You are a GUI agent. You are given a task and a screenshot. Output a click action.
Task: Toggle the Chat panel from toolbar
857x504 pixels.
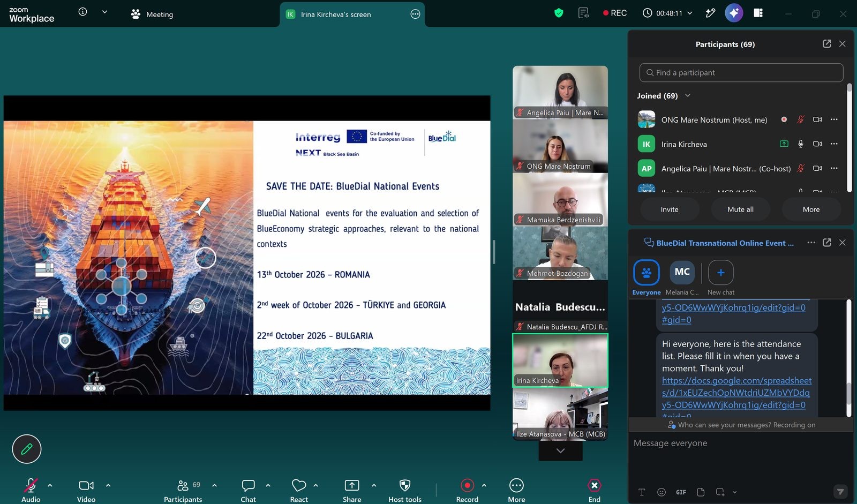pyautogui.click(x=248, y=490)
